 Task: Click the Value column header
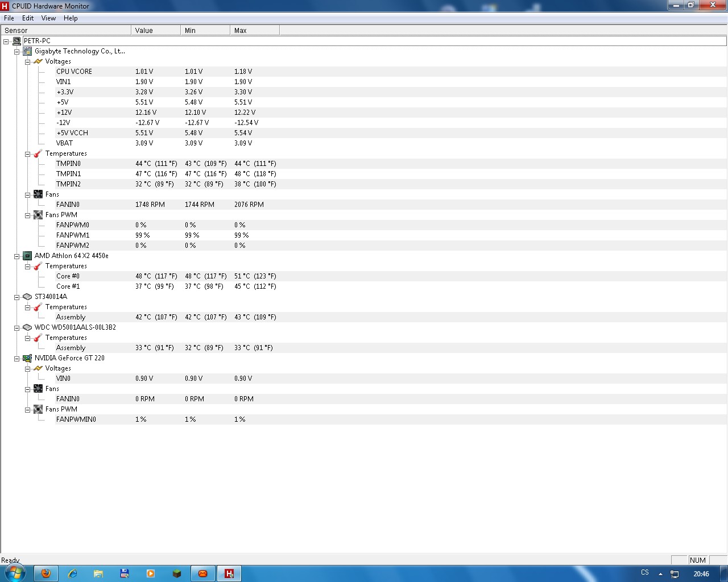(x=156, y=31)
